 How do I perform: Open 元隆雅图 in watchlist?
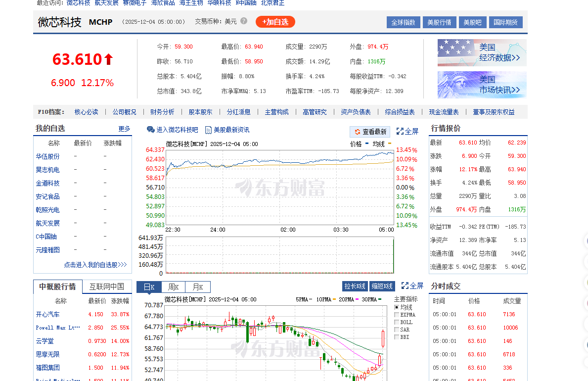point(47,250)
